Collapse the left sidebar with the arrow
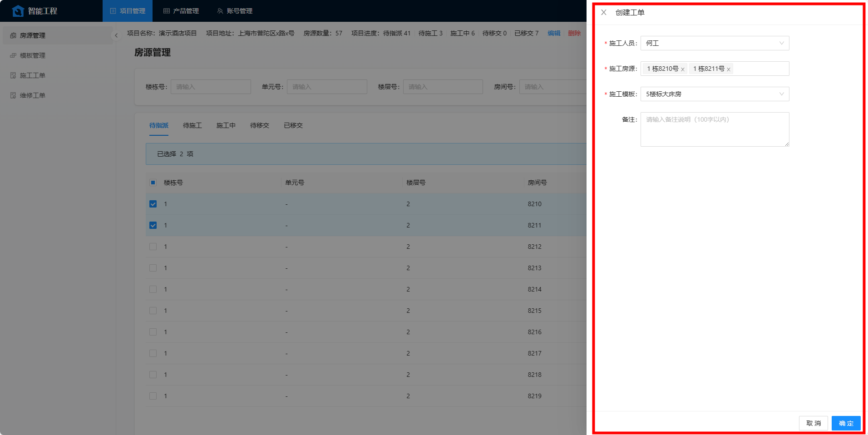Screen dimensions: 868x435 [x=116, y=35]
